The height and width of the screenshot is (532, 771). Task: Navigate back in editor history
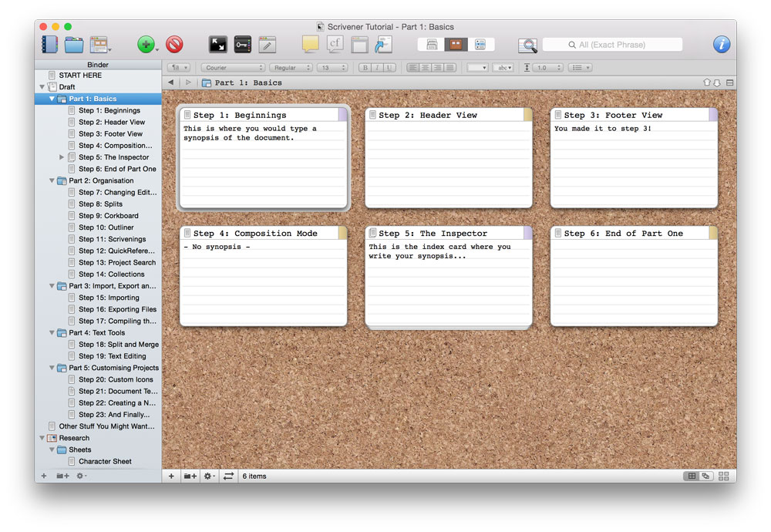(x=170, y=82)
